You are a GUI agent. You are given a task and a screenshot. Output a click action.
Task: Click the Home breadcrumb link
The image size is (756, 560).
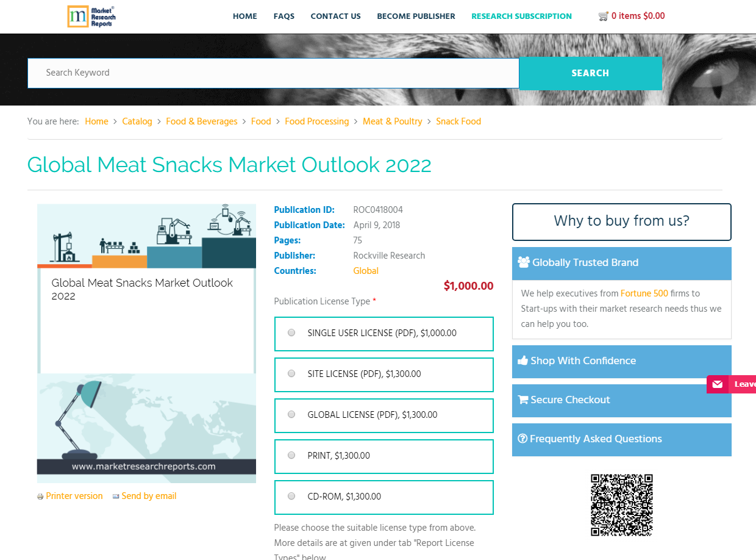pos(96,121)
